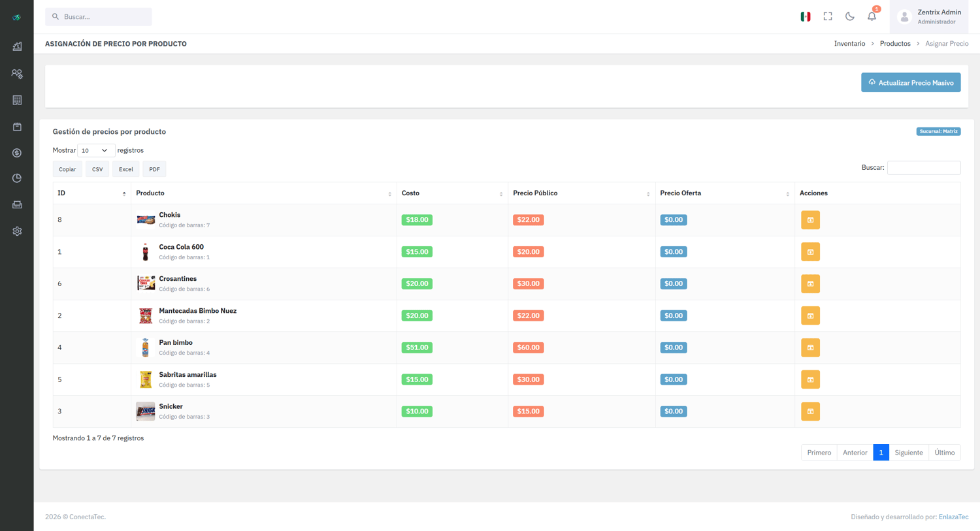Focus the top Buscar search field

(99, 16)
